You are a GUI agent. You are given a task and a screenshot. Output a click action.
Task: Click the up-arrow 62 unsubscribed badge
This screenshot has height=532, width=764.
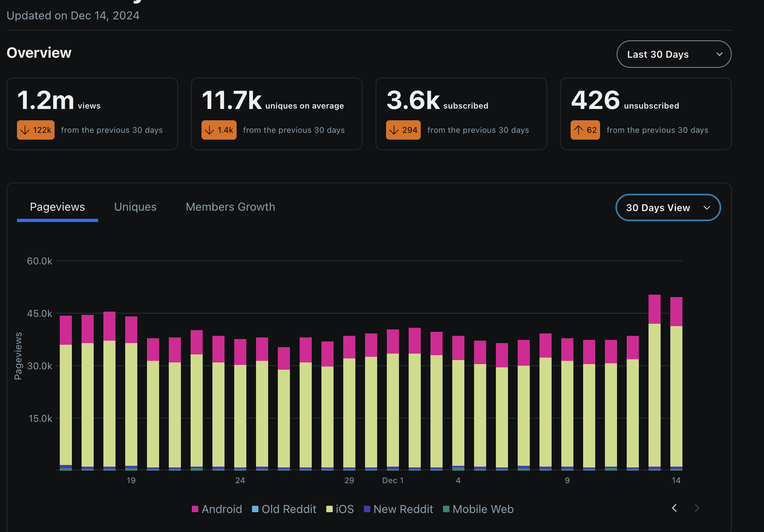(585, 130)
